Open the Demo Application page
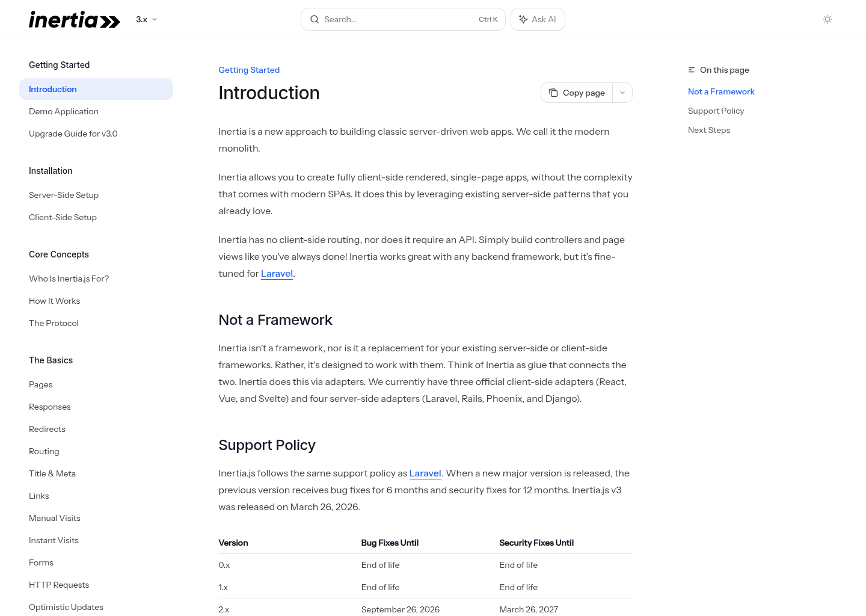866x616 pixels. point(63,111)
